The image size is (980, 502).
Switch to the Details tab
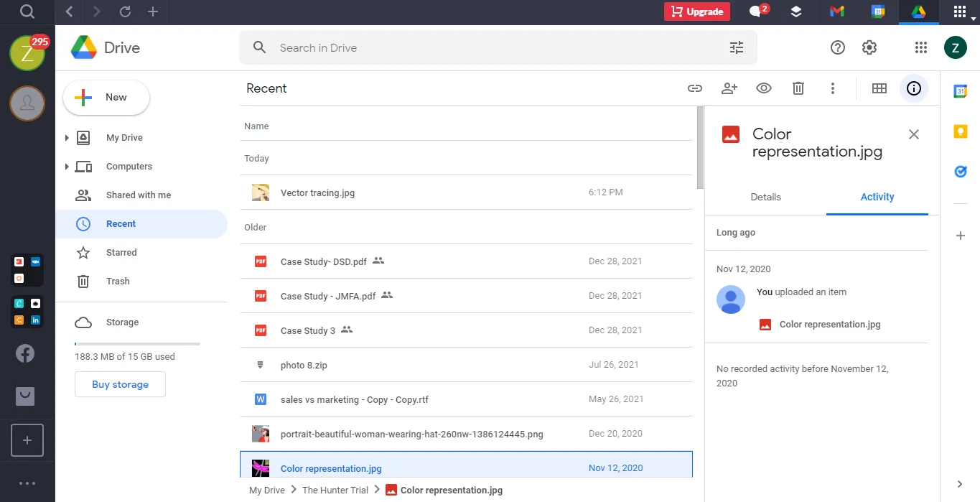[x=765, y=197]
